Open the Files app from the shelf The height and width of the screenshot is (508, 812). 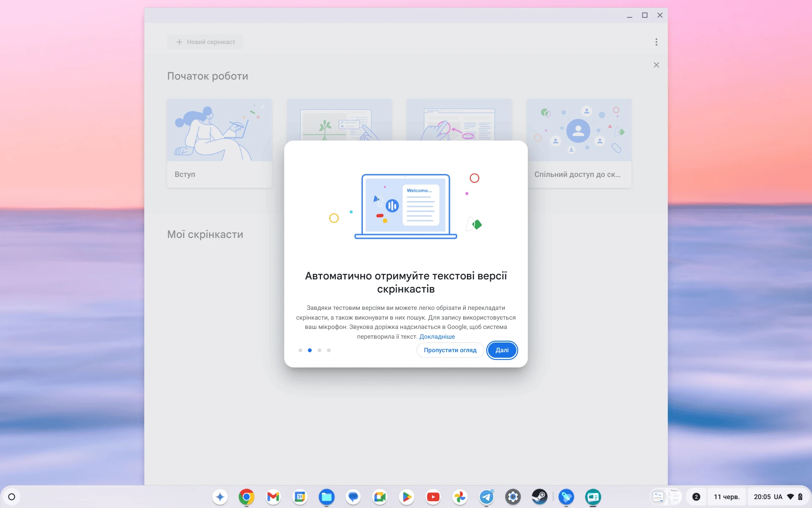tap(326, 497)
